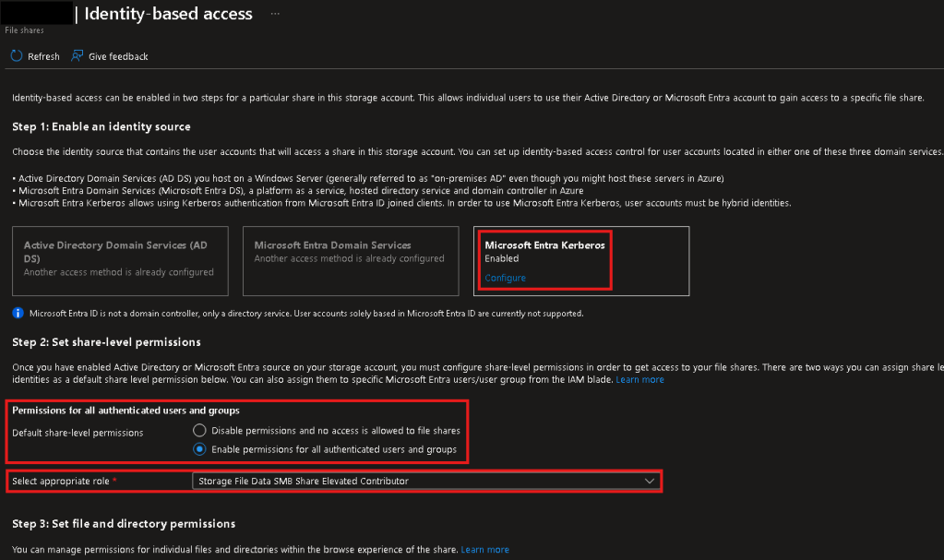Click the Step 3 file and directory heading
The image size is (944, 560).
pyautogui.click(x=124, y=524)
